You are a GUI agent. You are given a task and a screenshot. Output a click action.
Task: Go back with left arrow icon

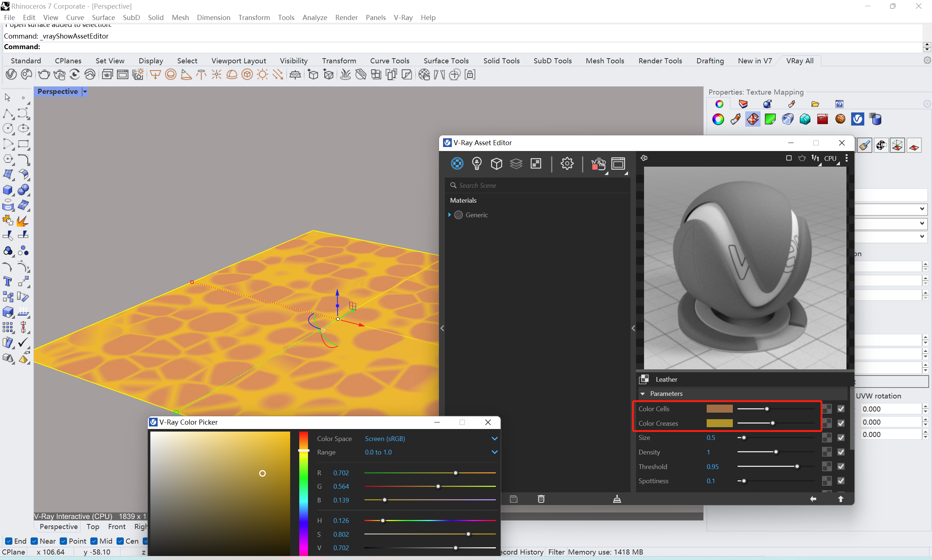click(813, 499)
